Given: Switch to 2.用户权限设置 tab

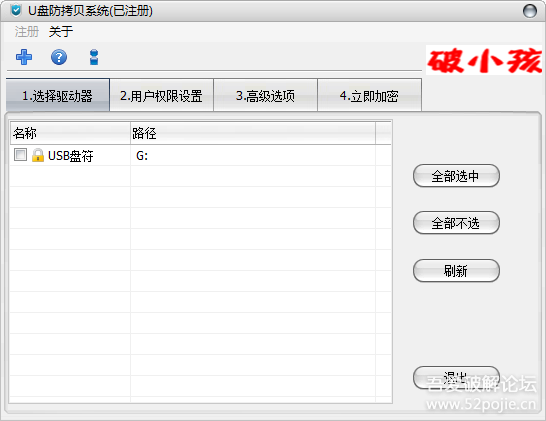Looking at the screenshot, I should click(162, 95).
